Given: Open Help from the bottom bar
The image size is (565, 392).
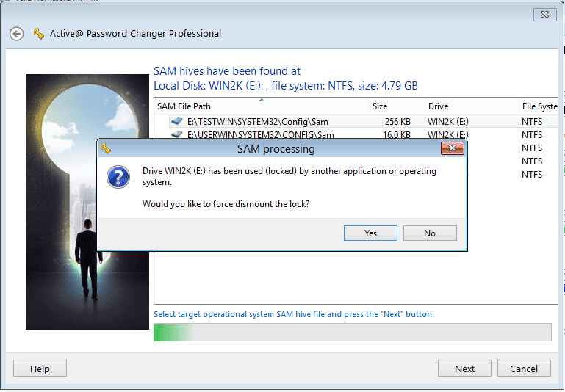Looking at the screenshot, I should 40,369.
